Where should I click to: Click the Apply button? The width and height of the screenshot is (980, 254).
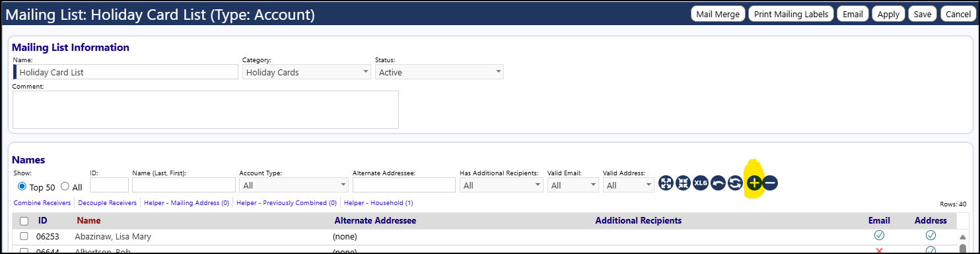tap(889, 14)
